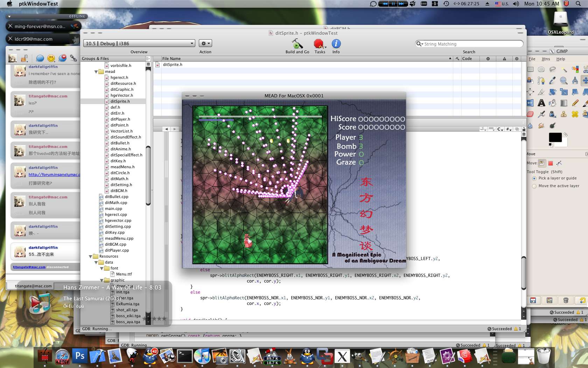Select GIMP rectangle select tool
The width and height of the screenshot is (588, 368).
pos(531,69)
